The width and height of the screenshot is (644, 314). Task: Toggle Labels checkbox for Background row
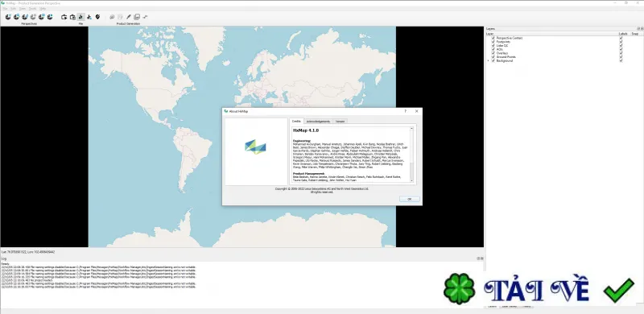(x=621, y=60)
